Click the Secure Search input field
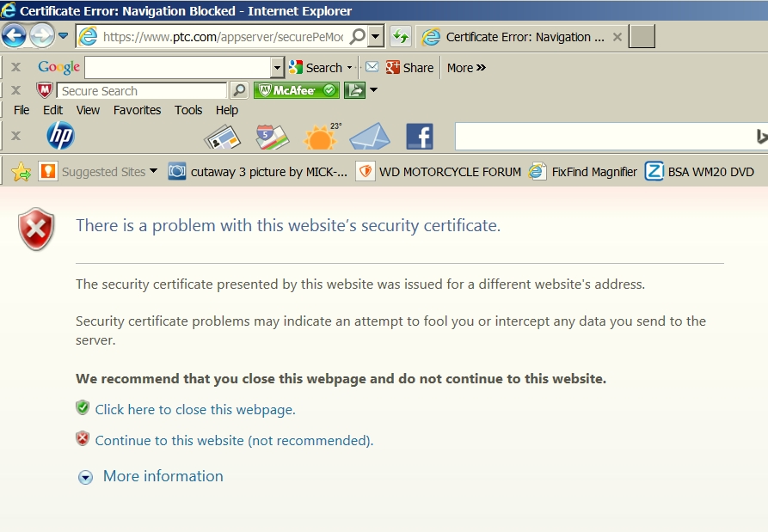The width and height of the screenshot is (768, 532). 142,91
